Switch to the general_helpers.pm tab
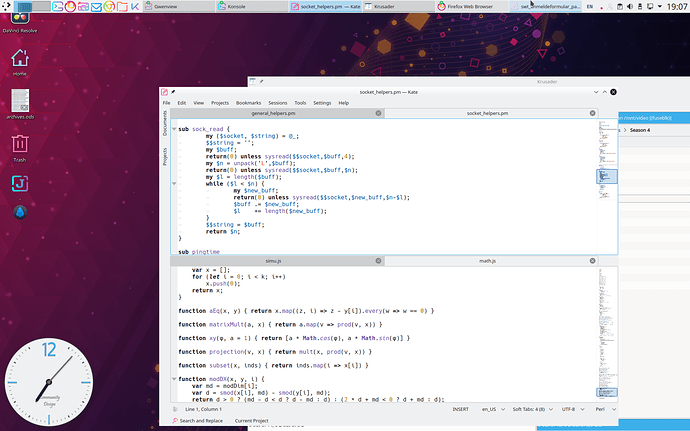 pyautogui.click(x=277, y=113)
